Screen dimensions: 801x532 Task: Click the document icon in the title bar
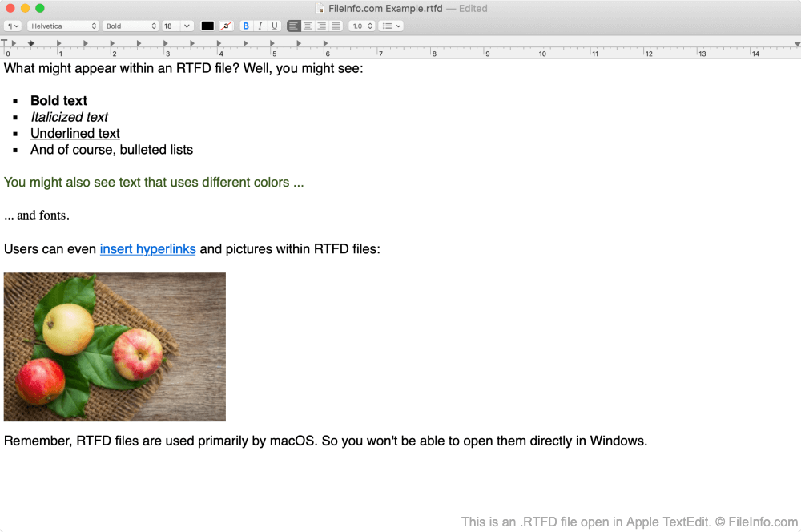click(x=320, y=9)
